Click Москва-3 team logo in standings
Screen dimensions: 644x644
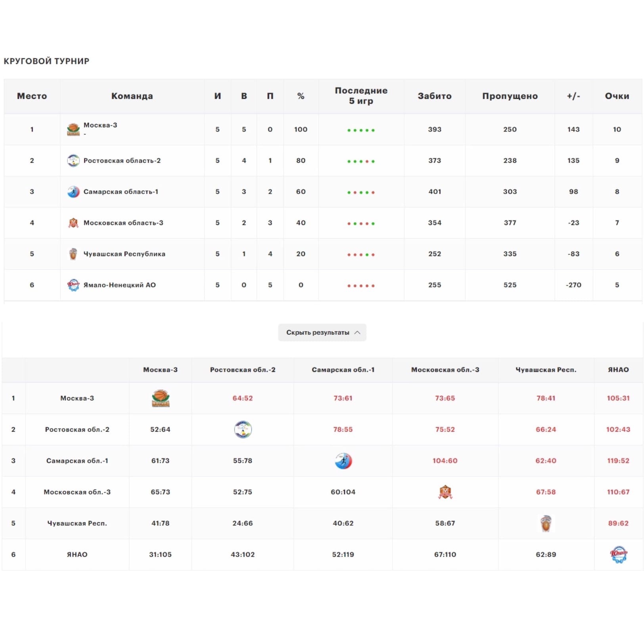73,129
